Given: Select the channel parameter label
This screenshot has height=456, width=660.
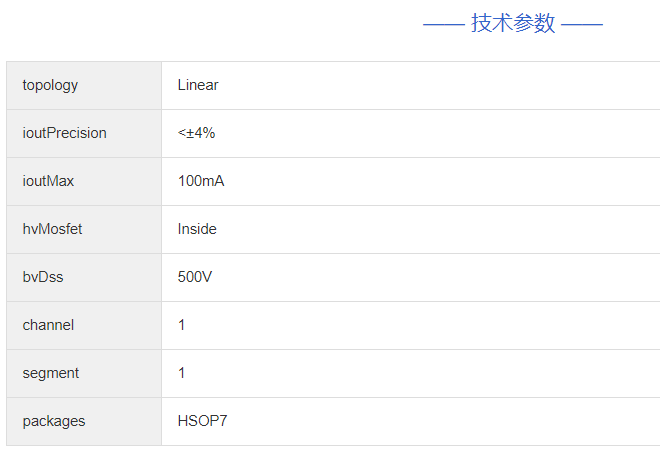Looking at the screenshot, I should pos(48,325).
